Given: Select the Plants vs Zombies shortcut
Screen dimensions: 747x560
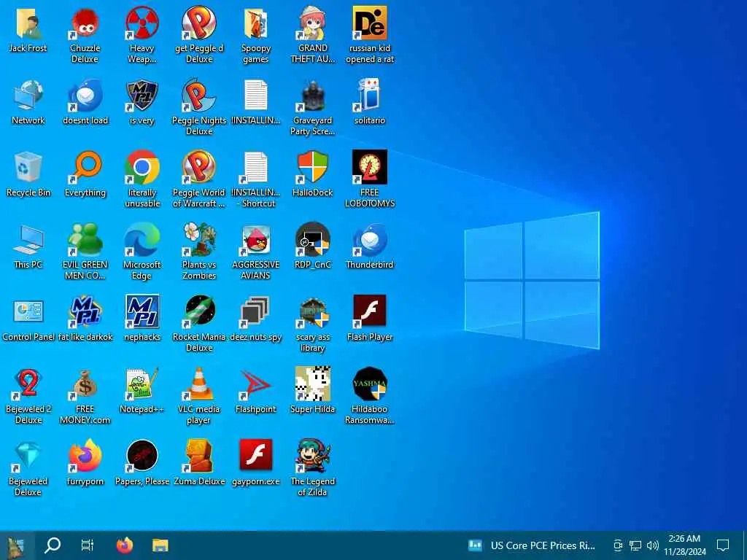Looking at the screenshot, I should pos(199,239).
